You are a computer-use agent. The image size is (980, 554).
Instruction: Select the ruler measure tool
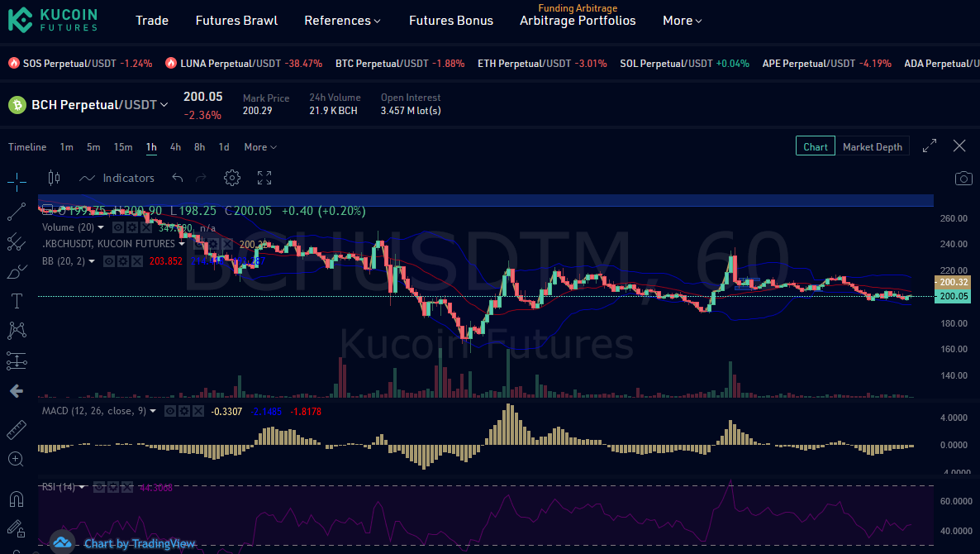coord(17,430)
